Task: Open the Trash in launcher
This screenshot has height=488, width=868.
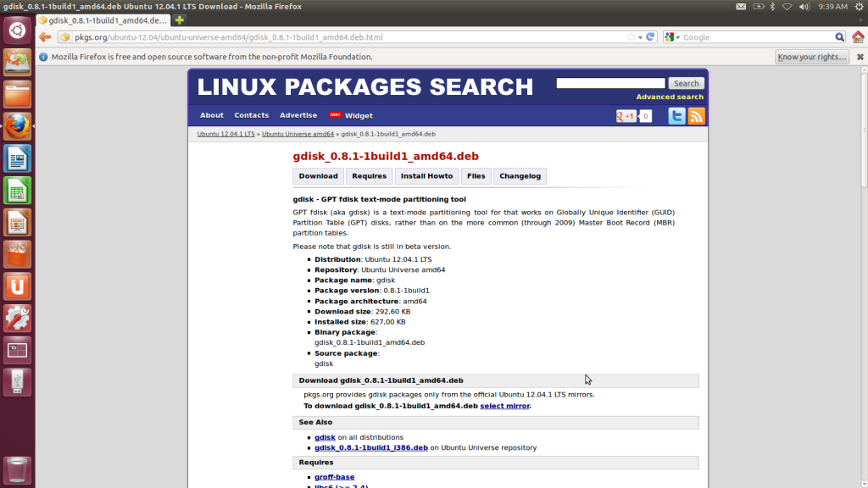Action: click(x=17, y=469)
